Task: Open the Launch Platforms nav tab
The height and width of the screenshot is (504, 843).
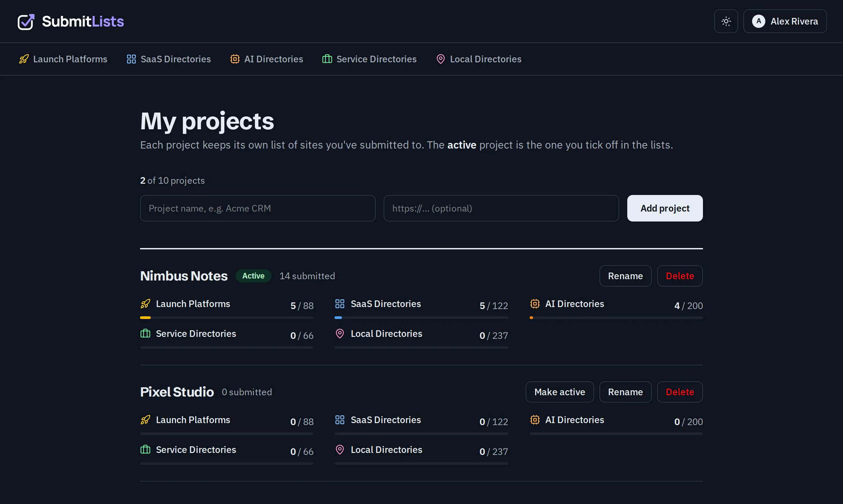Action: (x=63, y=59)
